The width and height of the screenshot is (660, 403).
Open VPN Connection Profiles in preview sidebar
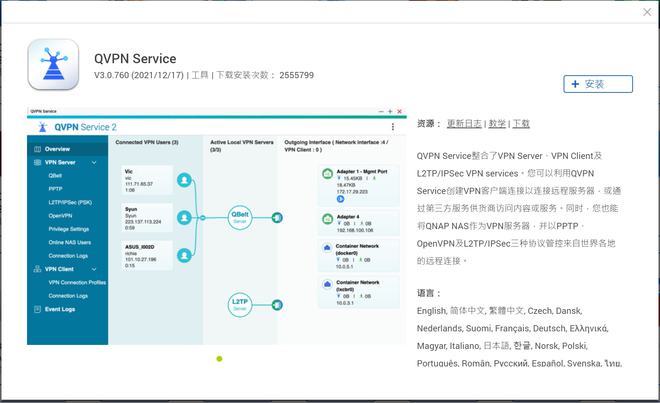click(77, 282)
